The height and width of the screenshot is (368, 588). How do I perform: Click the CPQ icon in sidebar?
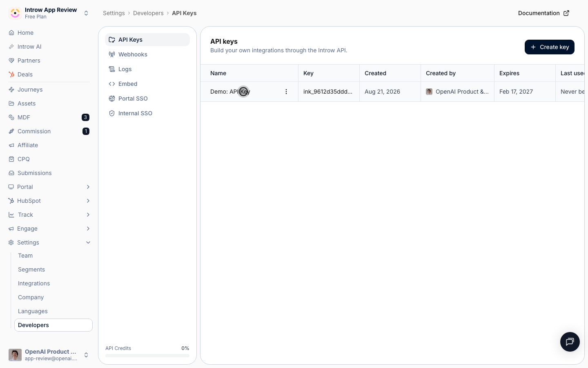coord(11,159)
